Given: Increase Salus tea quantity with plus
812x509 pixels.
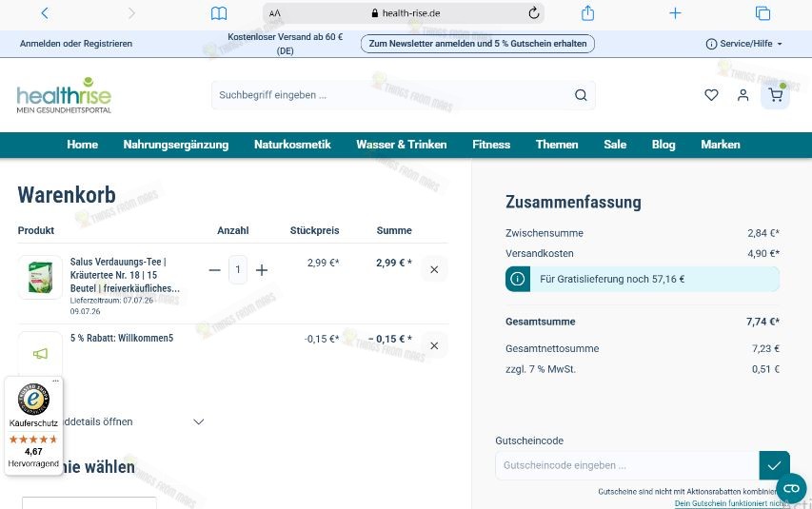Looking at the screenshot, I should (262, 270).
